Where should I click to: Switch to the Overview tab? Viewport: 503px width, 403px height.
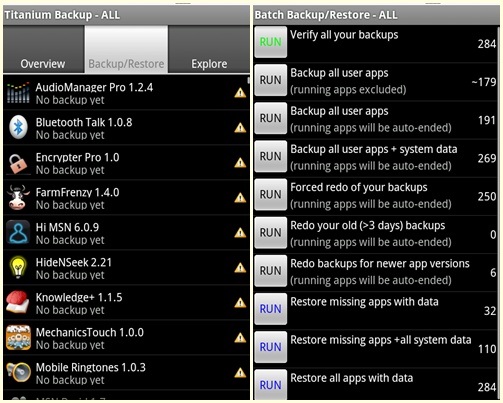coord(43,49)
